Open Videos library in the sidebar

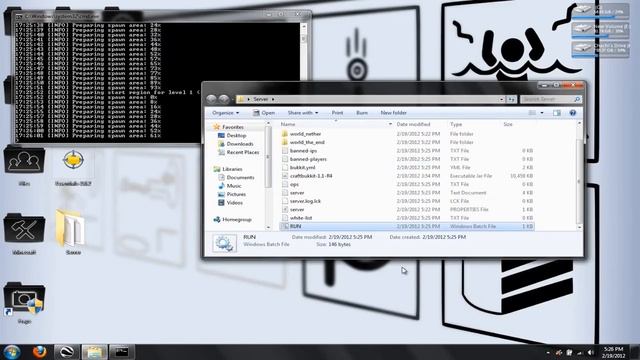(x=234, y=202)
